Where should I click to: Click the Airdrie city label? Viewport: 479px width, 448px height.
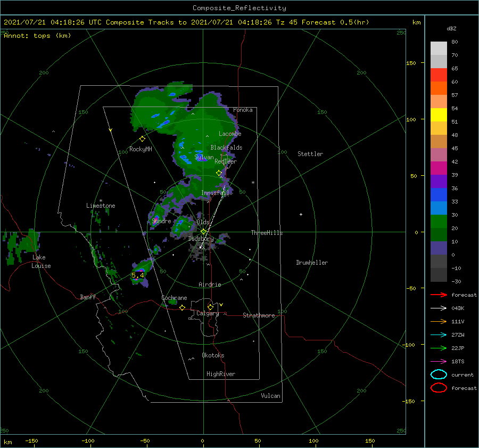[x=210, y=284]
